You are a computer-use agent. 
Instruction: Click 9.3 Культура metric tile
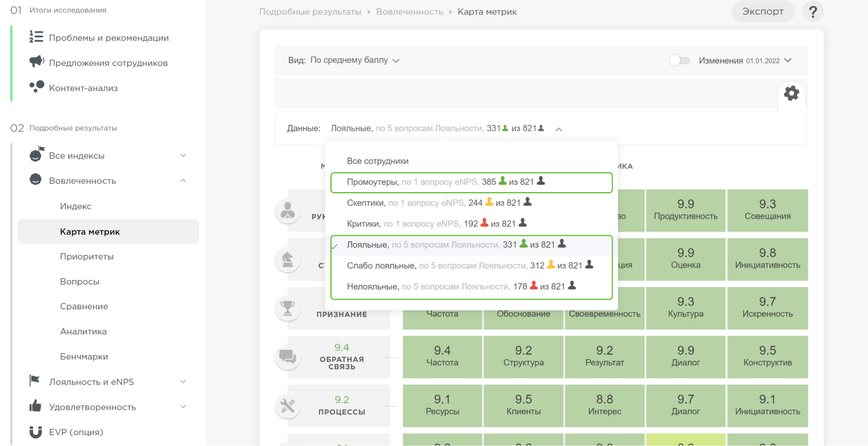click(686, 308)
